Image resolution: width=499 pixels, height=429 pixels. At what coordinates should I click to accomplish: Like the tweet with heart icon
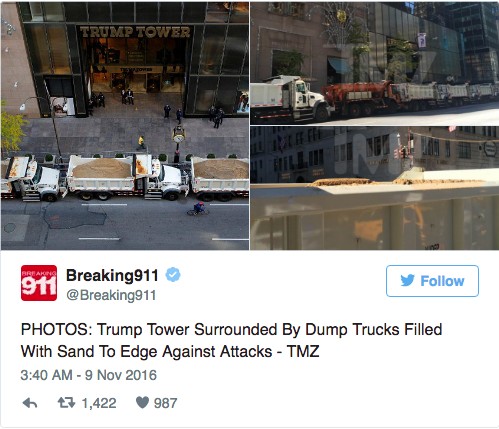pyautogui.click(x=142, y=403)
